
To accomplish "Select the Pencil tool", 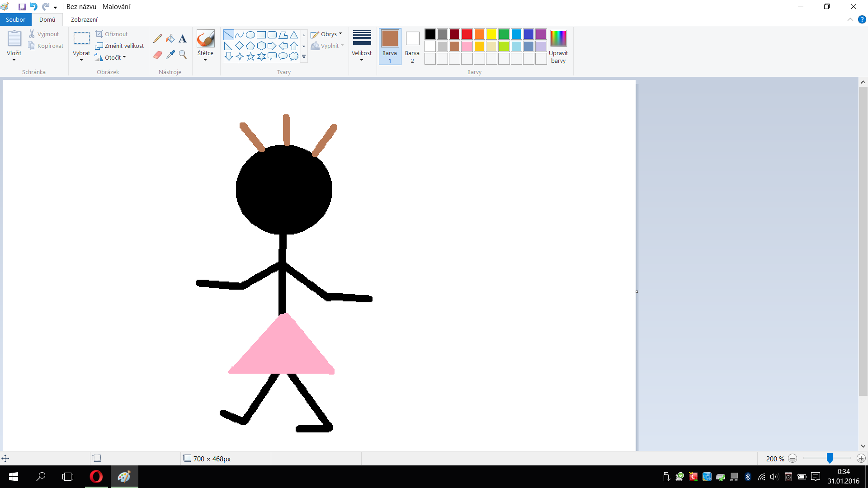I will [x=157, y=39].
